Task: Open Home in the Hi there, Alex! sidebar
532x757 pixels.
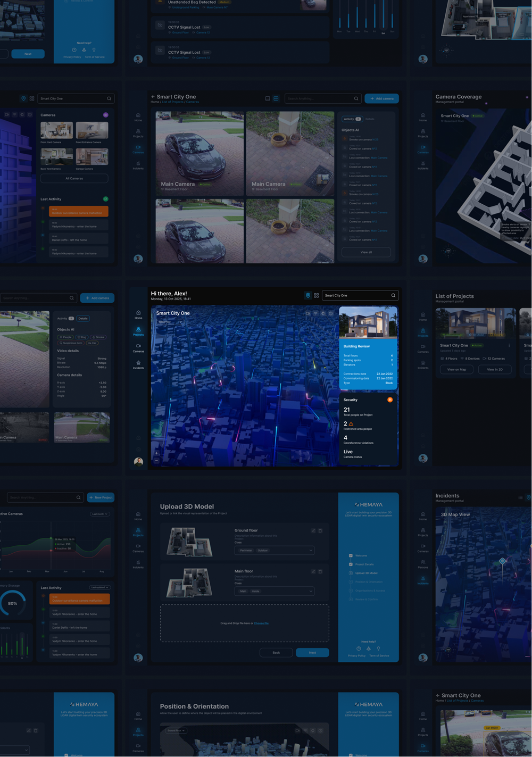Action: [x=138, y=314]
